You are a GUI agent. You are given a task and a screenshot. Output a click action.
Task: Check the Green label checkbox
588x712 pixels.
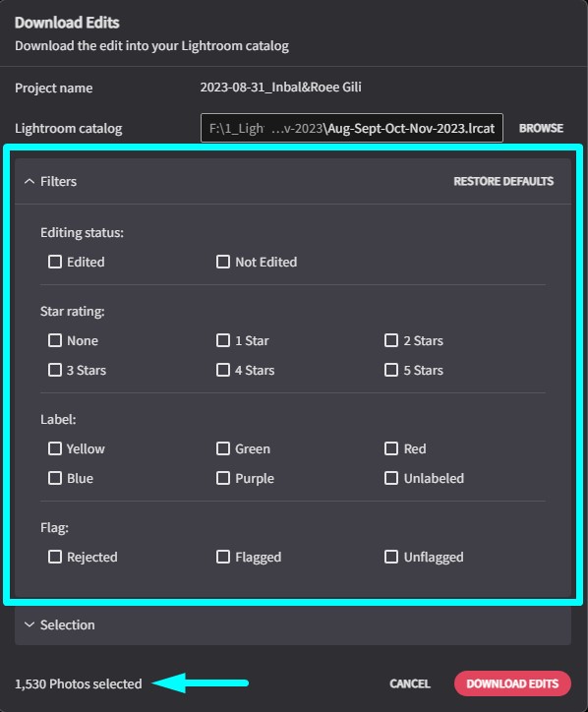(x=223, y=448)
